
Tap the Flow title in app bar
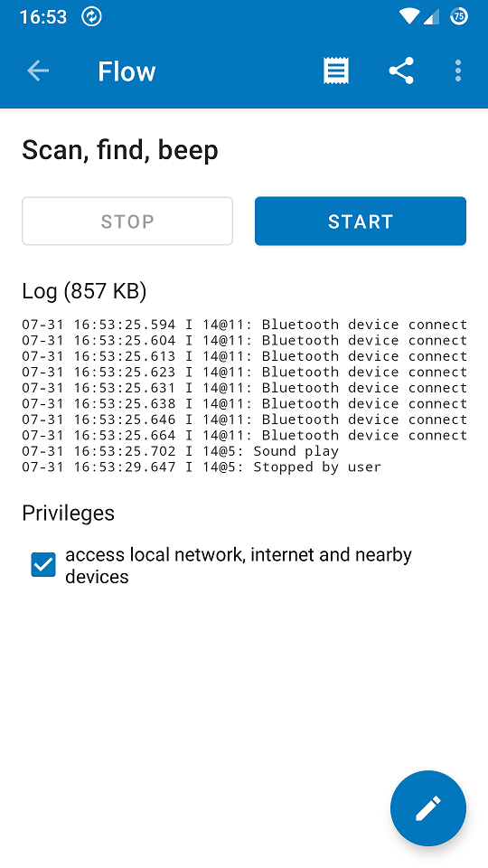tap(127, 71)
